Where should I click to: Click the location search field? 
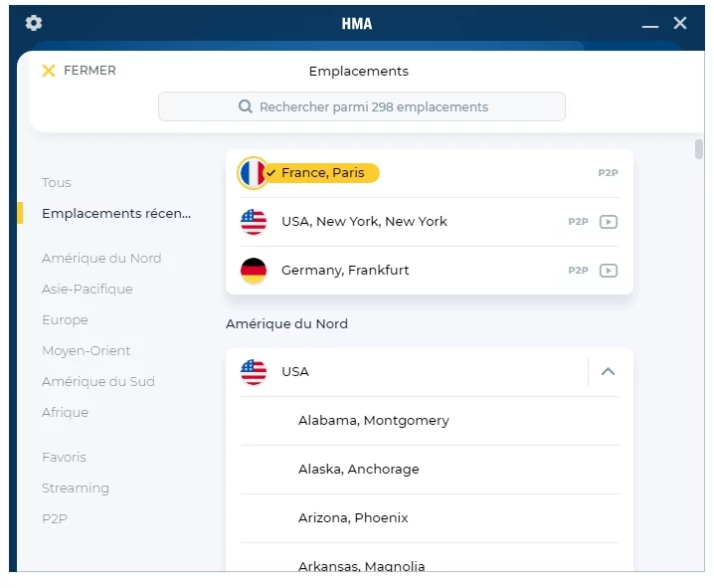(362, 106)
